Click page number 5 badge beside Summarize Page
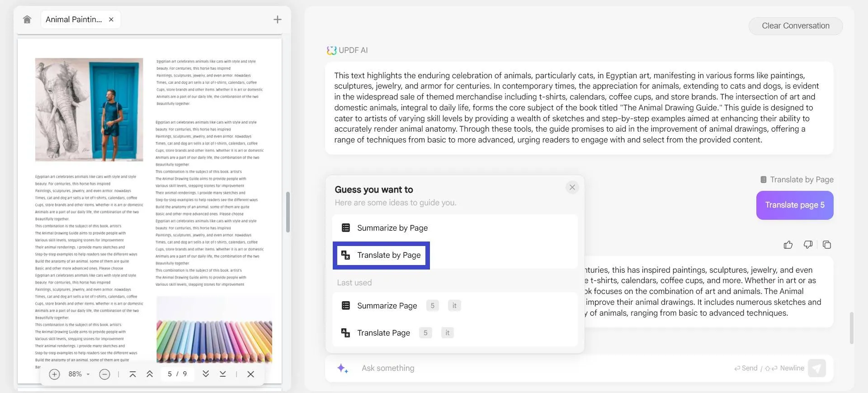The image size is (868, 393). coord(433,306)
